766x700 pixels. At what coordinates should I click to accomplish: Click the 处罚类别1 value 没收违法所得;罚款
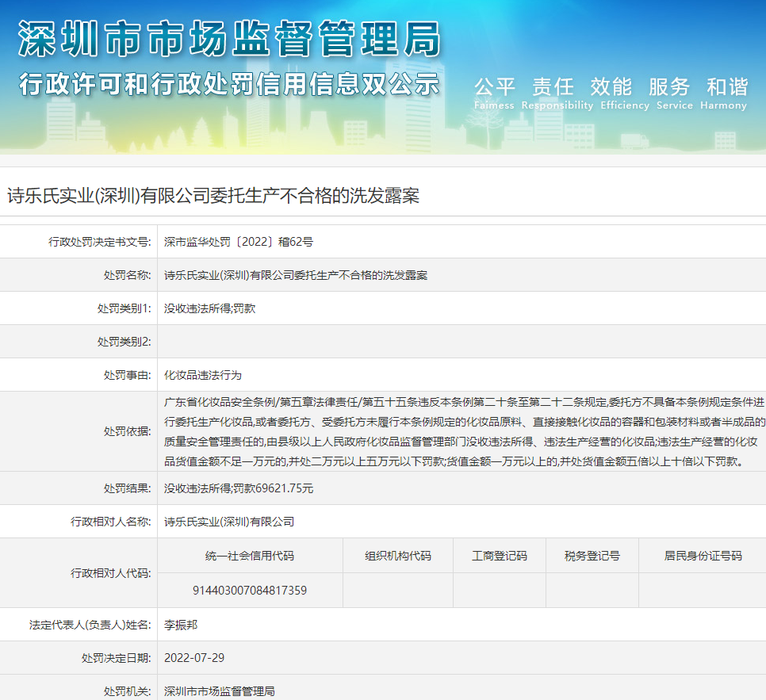(210, 308)
